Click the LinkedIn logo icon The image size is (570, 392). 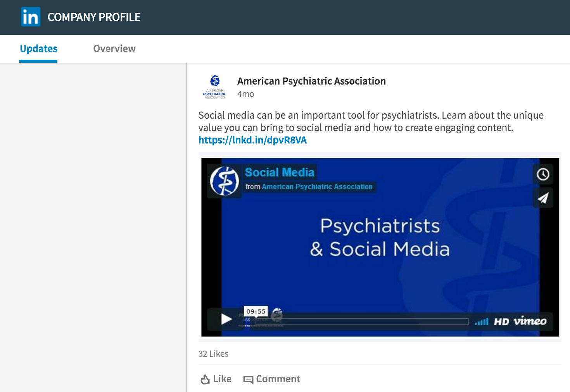(x=30, y=17)
